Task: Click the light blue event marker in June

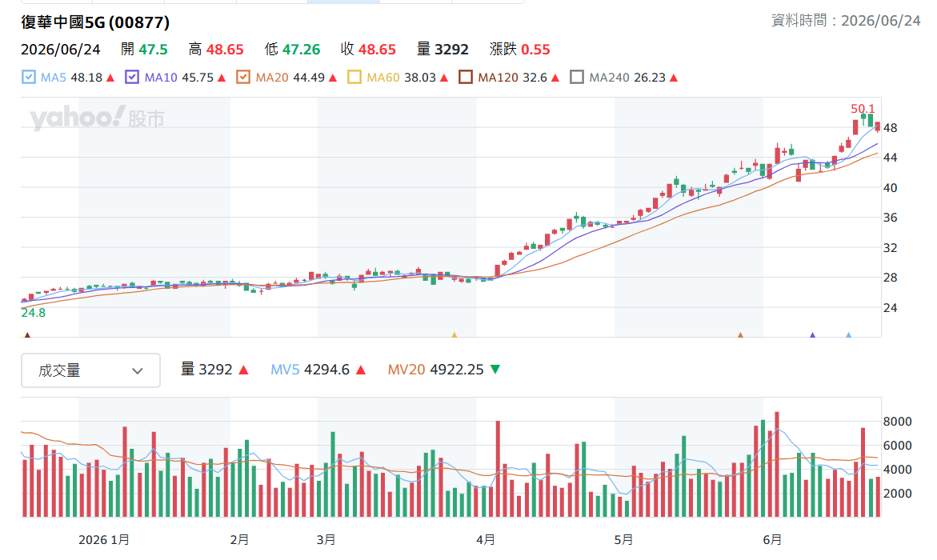Action: coord(848,334)
